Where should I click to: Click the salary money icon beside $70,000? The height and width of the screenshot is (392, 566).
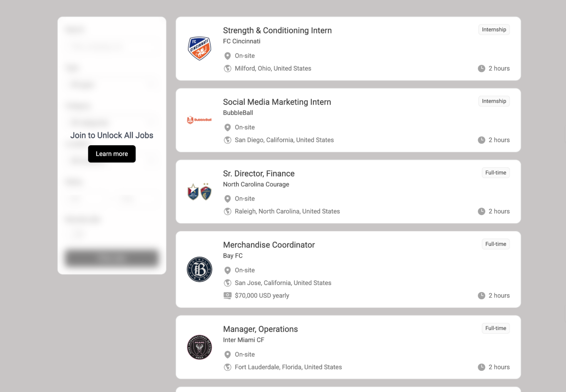[228, 295]
